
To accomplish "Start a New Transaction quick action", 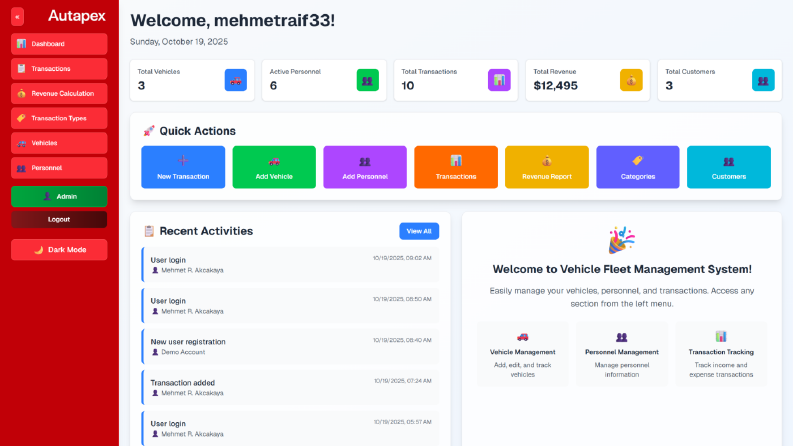I will 183,167.
